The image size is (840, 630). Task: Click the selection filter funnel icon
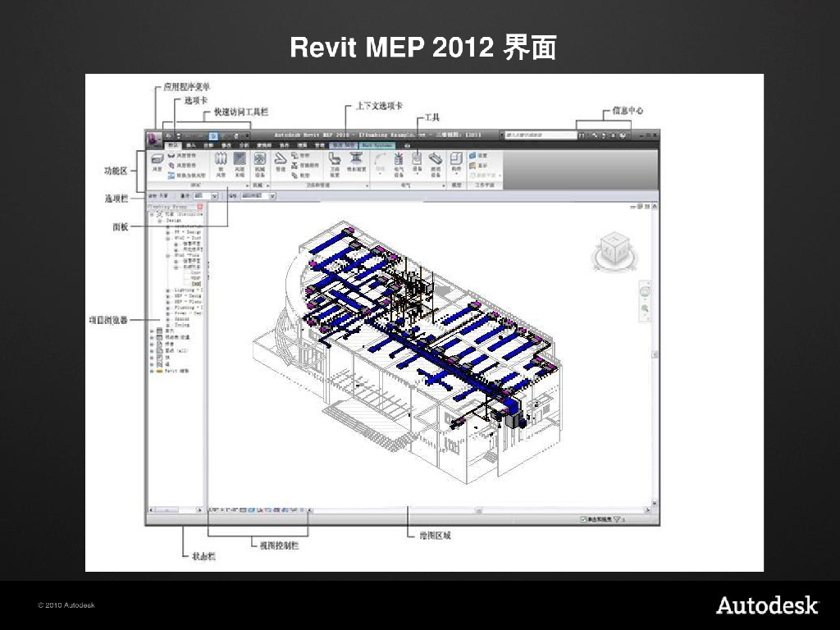618,519
